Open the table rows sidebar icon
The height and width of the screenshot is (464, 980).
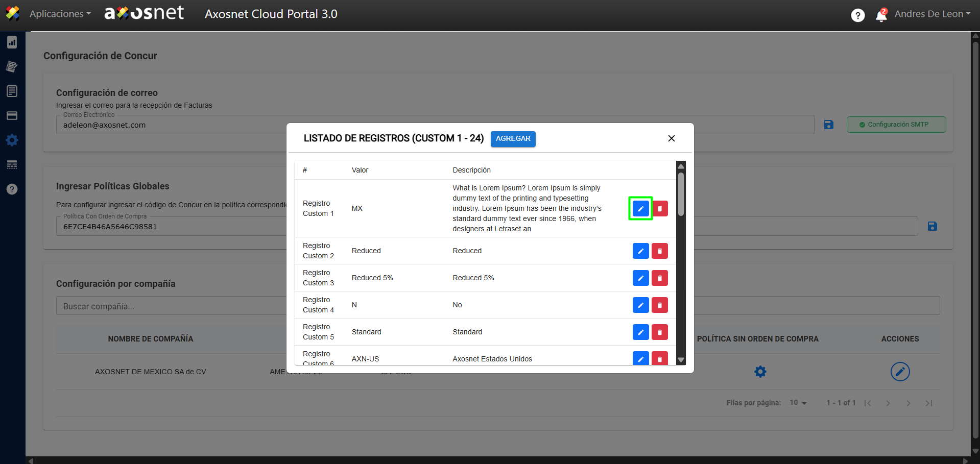(12, 164)
